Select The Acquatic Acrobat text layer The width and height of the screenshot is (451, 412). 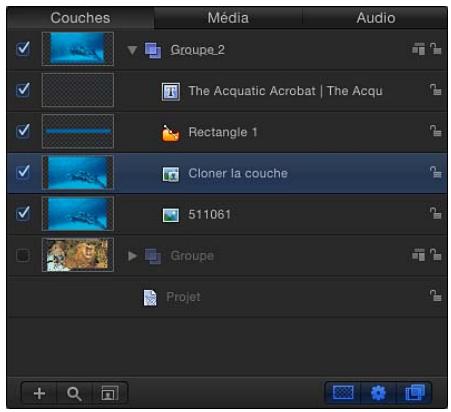(x=285, y=91)
